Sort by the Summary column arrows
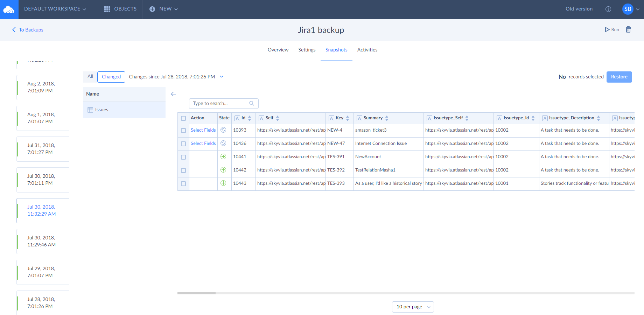Screen dimensions: 644x315 [387, 118]
